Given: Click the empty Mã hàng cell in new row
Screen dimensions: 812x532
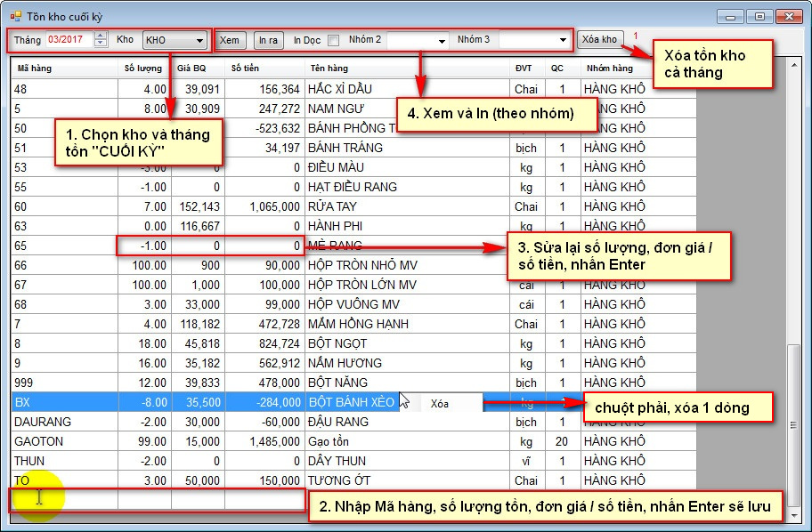Looking at the screenshot, I should coord(64,500).
